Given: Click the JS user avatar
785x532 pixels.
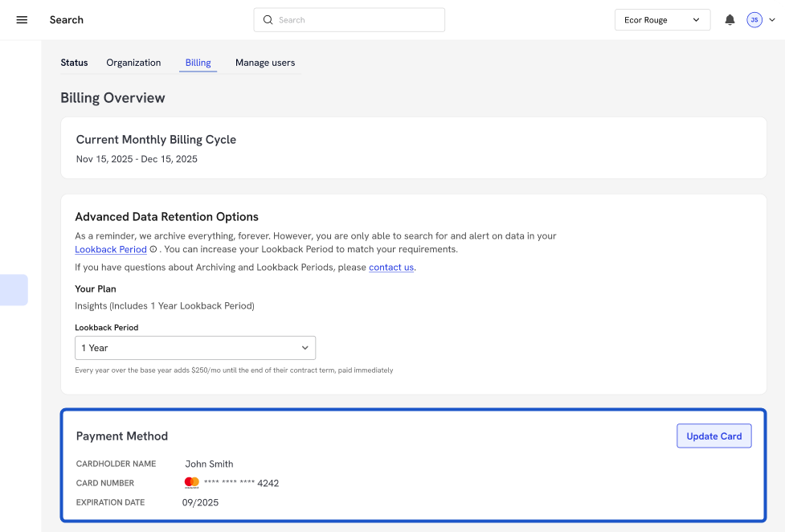Looking at the screenshot, I should coord(754,20).
